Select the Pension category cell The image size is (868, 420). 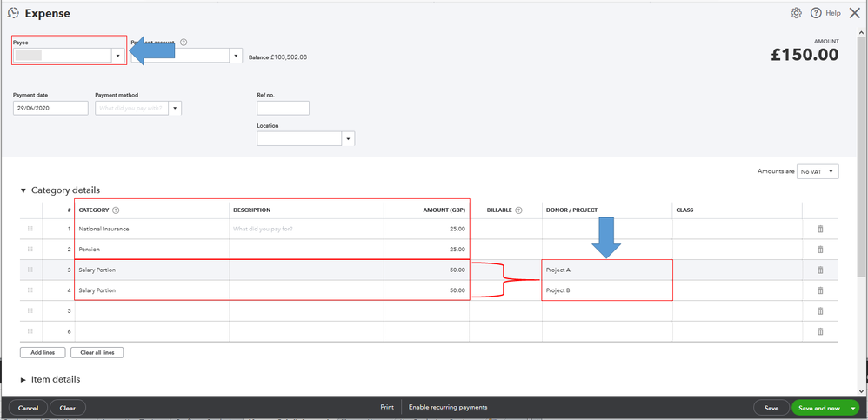[152, 249]
